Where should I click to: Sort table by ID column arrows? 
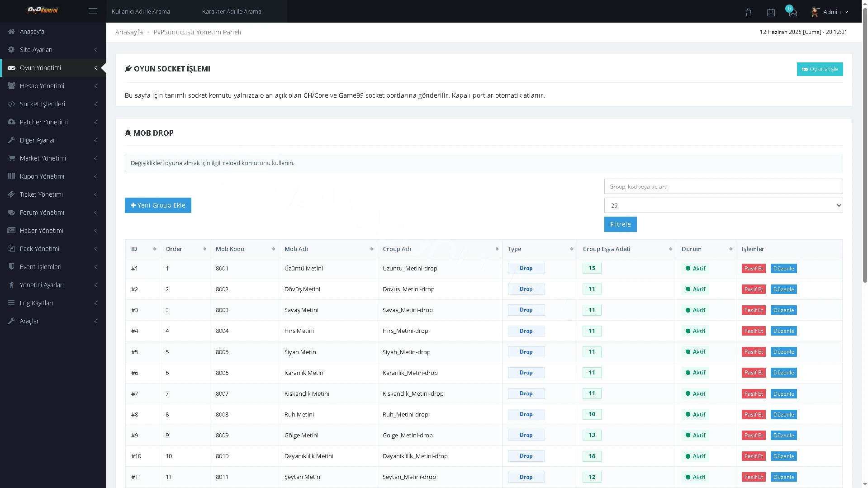[x=154, y=249]
